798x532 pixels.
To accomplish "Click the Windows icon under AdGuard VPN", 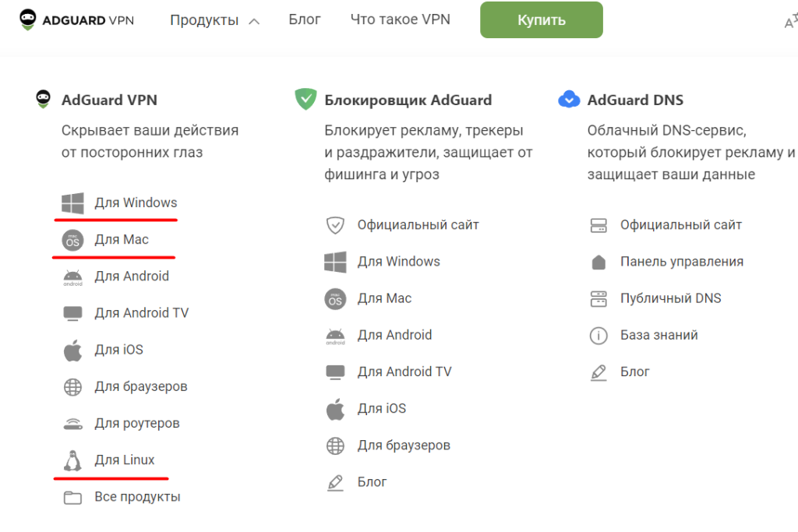I will pyautogui.click(x=72, y=203).
